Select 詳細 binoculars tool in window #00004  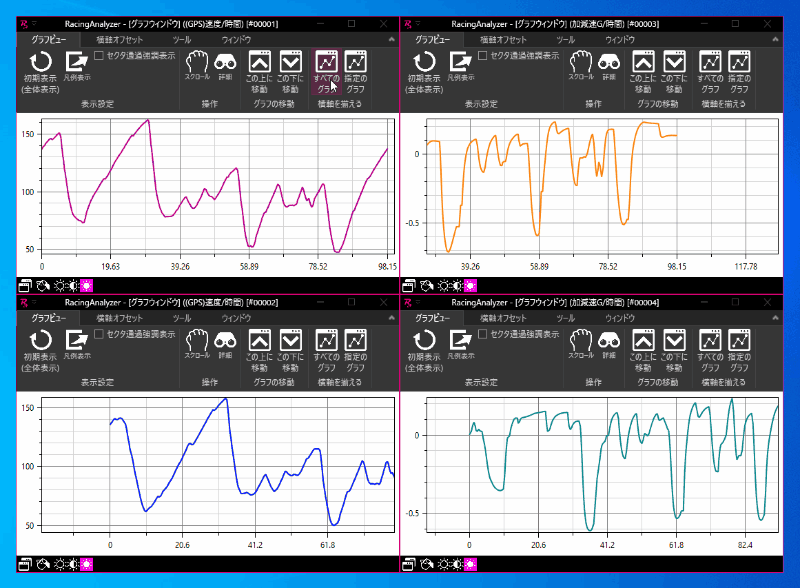pos(609,343)
